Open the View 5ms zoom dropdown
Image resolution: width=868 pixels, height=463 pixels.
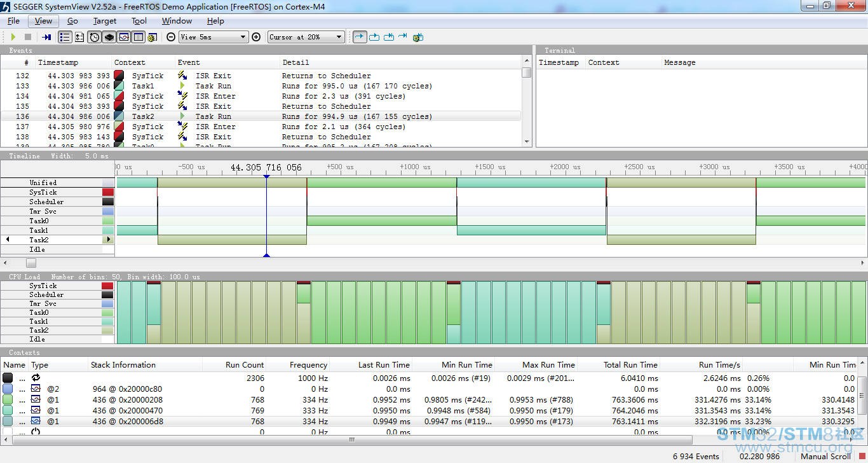(214, 37)
